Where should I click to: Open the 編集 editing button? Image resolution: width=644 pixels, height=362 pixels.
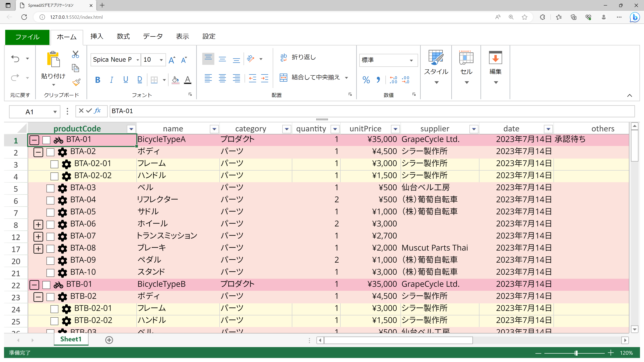pos(495,67)
